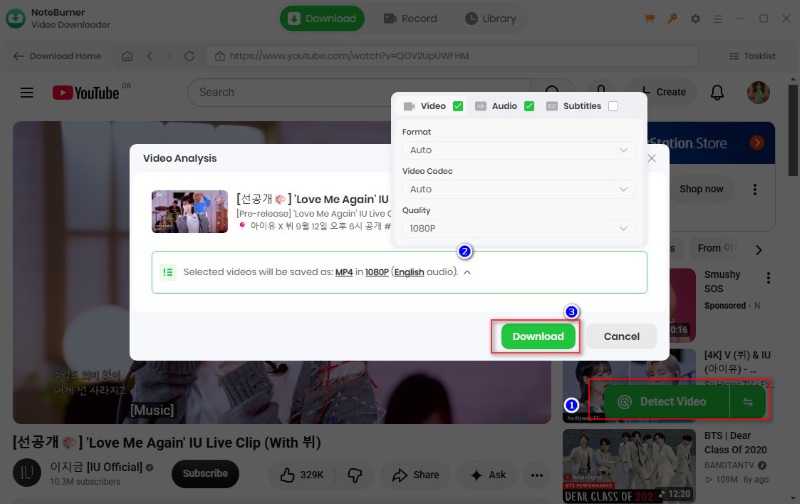Toggle the Audio checkbox

click(529, 106)
